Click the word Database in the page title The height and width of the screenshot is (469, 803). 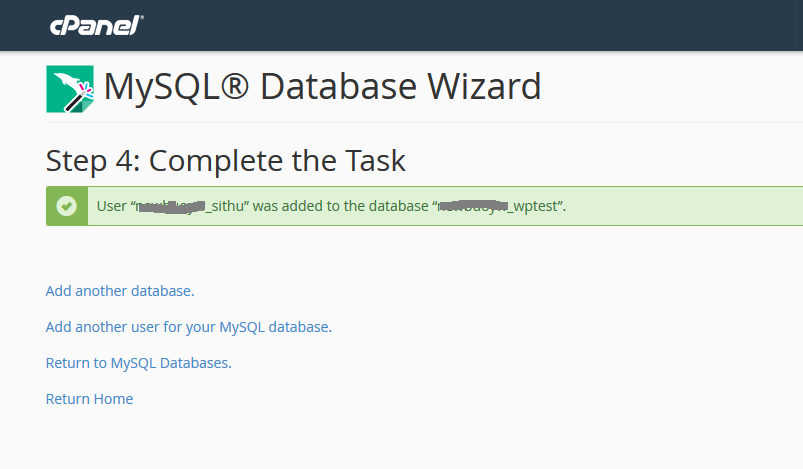click(338, 87)
